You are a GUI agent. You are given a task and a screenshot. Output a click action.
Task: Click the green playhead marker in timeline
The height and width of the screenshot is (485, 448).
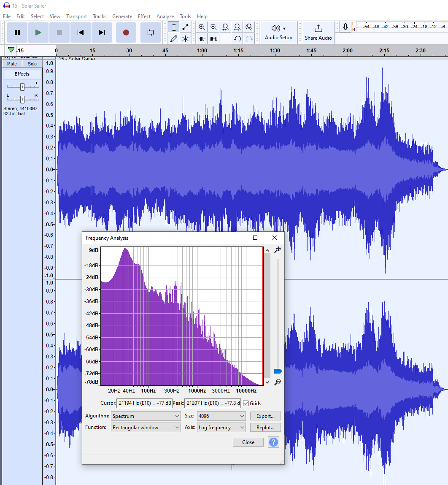click(11, 50)
